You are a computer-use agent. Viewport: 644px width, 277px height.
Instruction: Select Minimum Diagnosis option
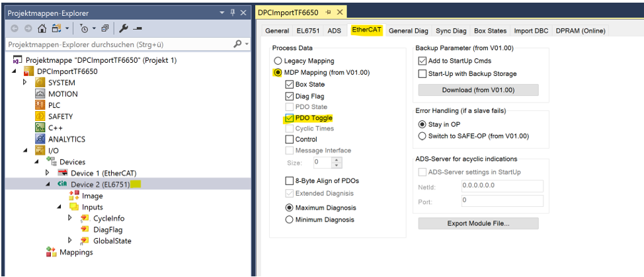tap(289, 219)
